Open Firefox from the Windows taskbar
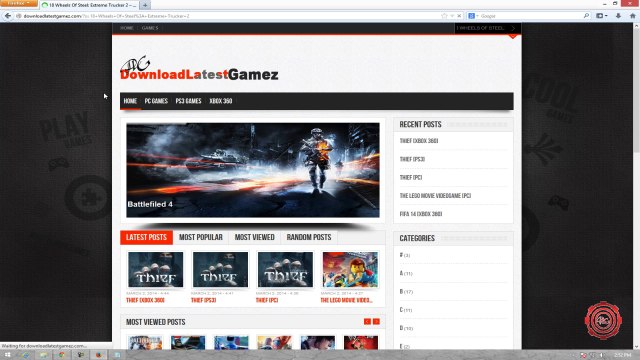This screenshot has width=640, height=360. click(x=98, y=355)
